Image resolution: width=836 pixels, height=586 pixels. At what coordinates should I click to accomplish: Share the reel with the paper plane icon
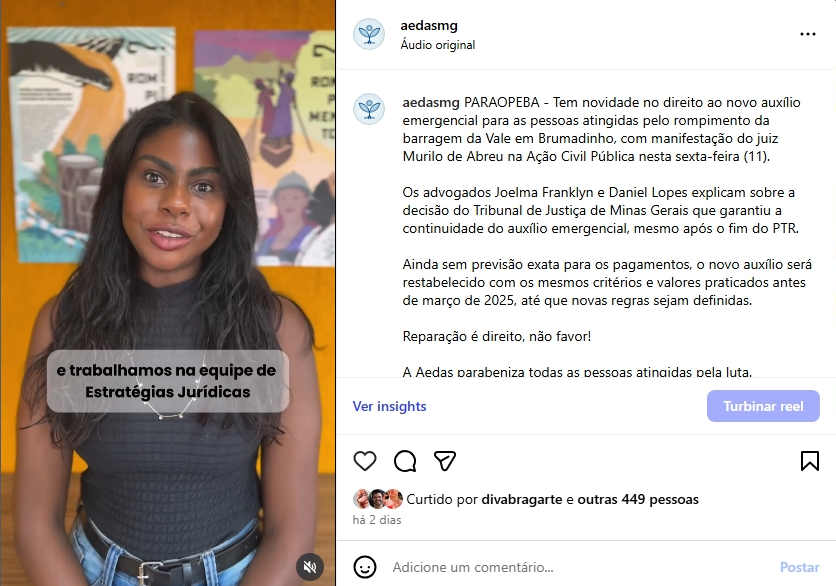pos(445,461)
